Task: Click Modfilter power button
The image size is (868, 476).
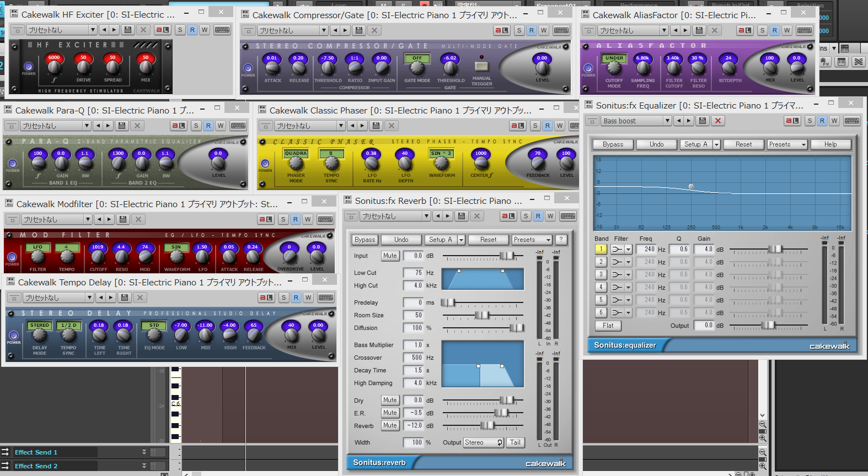Action: click(x=12, y=257)
